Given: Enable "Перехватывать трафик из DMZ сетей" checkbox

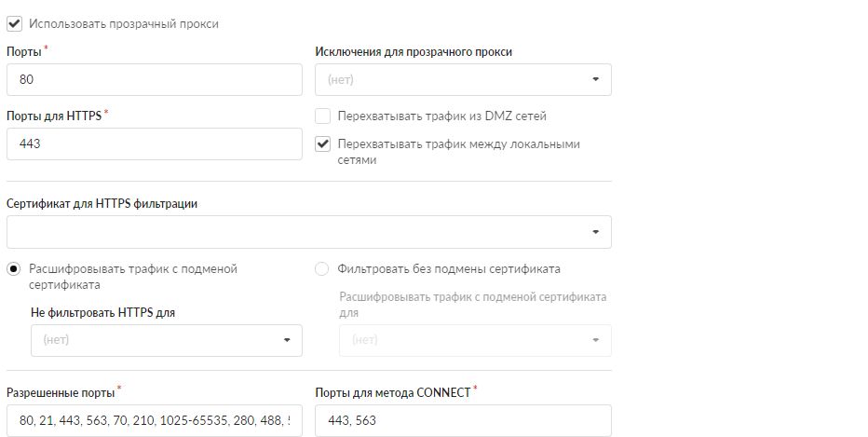Looking at the screenshot, I should coord(323,116).
